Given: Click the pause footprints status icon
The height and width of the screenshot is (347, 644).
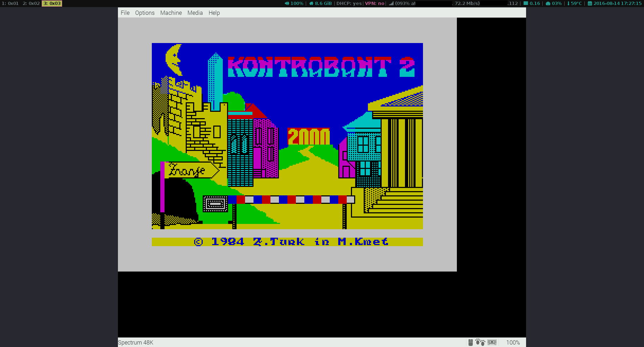Looking at the screenshot, I should coord(480,342).
